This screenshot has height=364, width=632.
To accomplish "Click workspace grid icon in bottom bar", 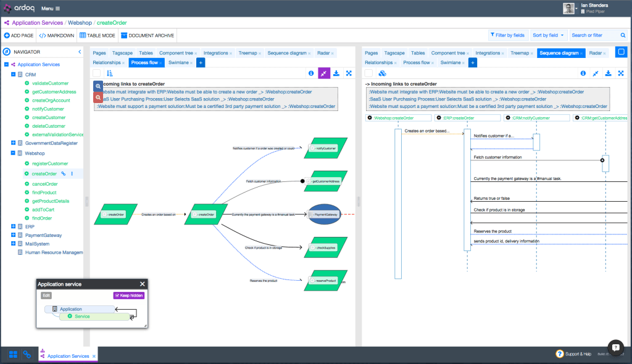I will click(x=13, y=355).
